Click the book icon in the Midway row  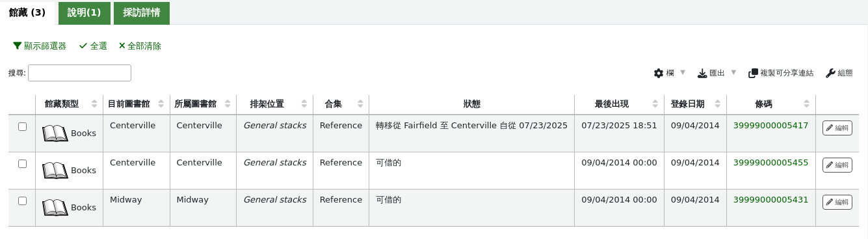[55, 208]
